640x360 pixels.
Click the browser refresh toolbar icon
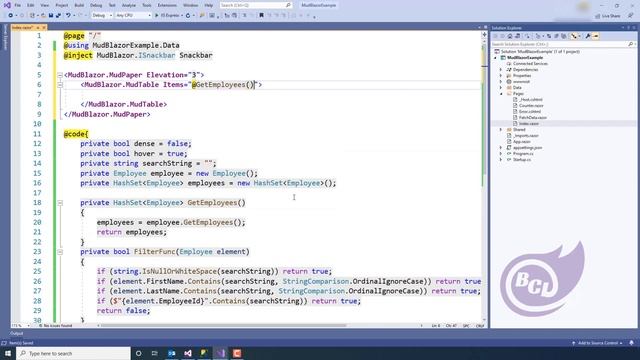tap(188, 16)
